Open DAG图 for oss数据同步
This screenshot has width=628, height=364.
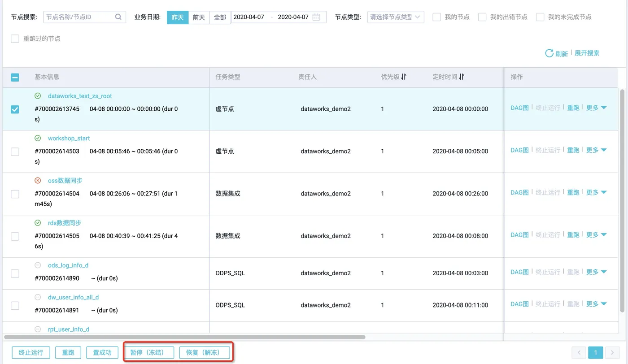[x=519, y=192]
